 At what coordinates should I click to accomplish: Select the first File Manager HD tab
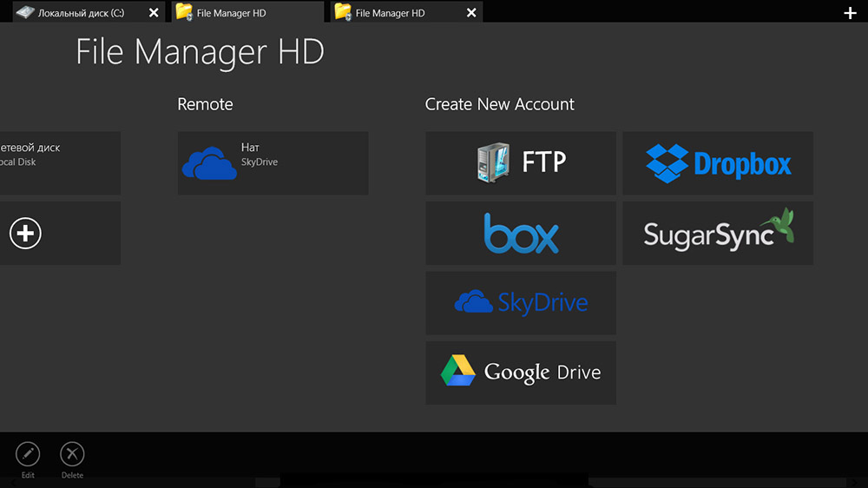(247, 12)
